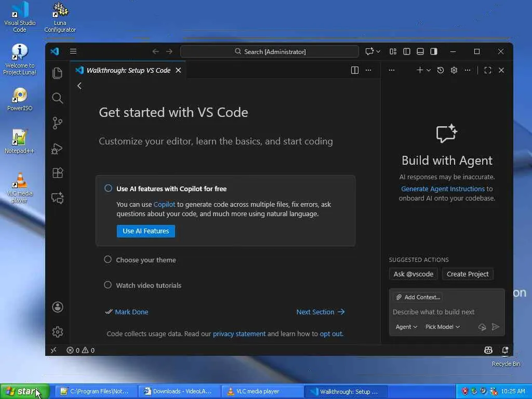This screenshot has height=399, width=532.
Task: Go back from the walkthrough page
Action: (79, 86)
